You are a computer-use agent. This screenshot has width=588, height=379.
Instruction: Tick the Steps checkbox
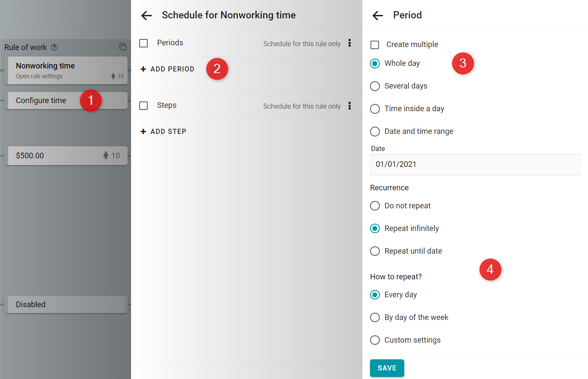[x=143, y=106]
